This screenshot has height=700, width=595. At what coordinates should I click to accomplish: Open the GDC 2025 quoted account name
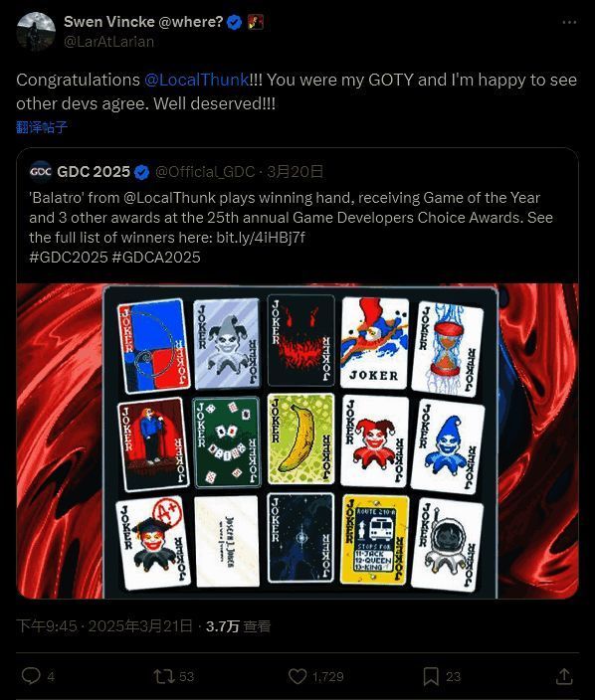click(x=94, y=171)
